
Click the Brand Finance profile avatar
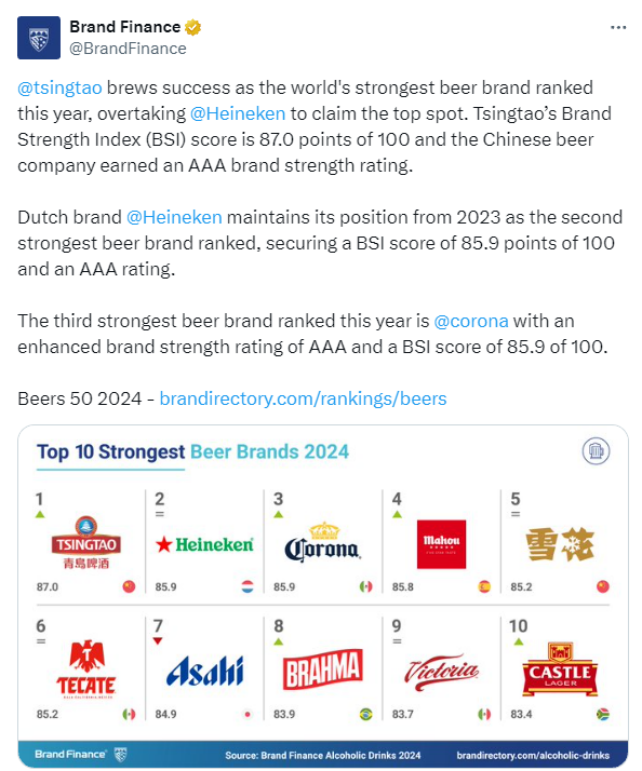coord(37,36)
